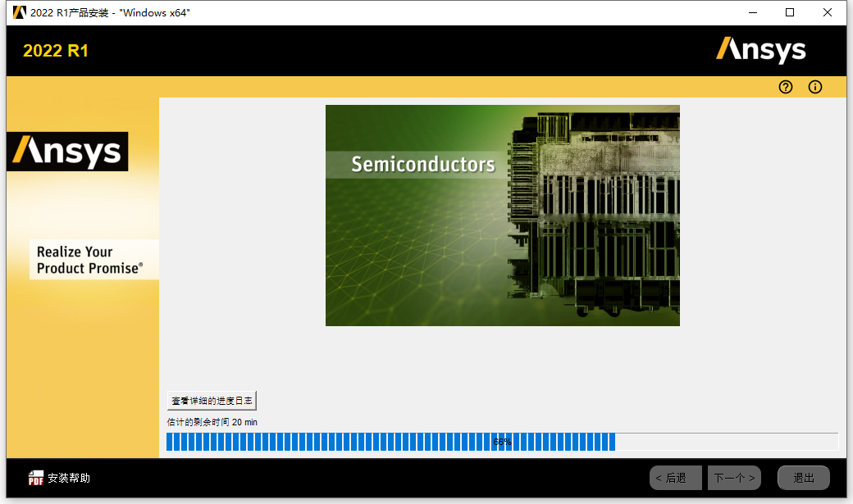This screenshot has width=853, height=504.
Task: Click the 安装帮助 link text
Action: 69,478
